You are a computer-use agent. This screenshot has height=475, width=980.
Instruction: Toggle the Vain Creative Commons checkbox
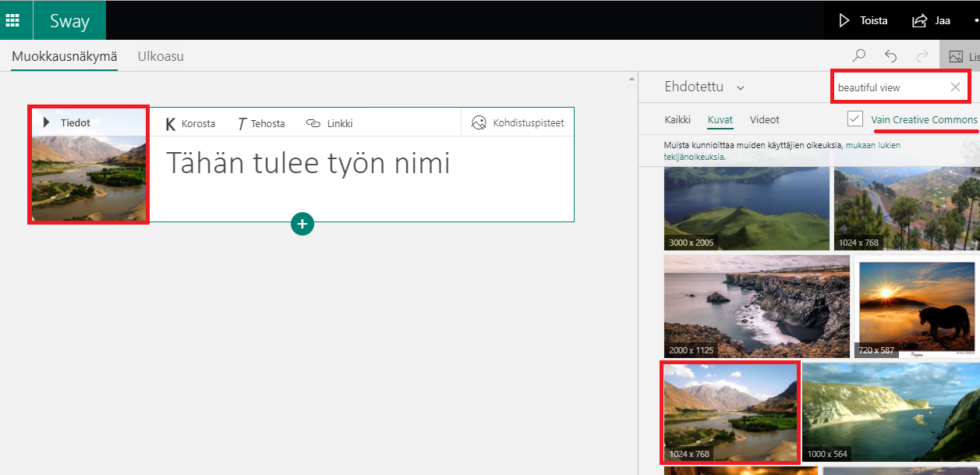coord(855,119)
